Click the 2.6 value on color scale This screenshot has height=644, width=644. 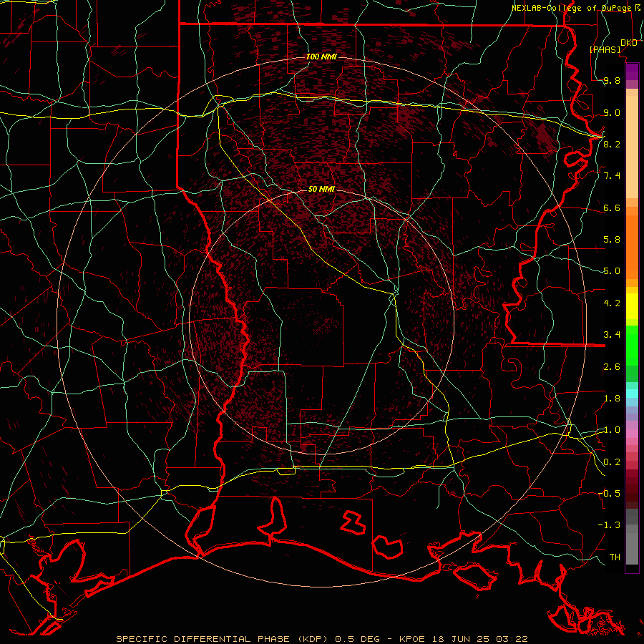pos(612,367)
